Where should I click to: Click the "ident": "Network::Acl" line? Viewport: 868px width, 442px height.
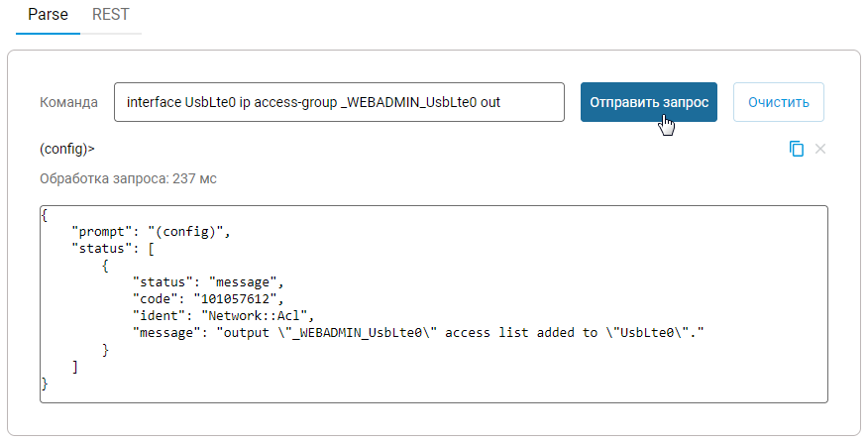222,315
